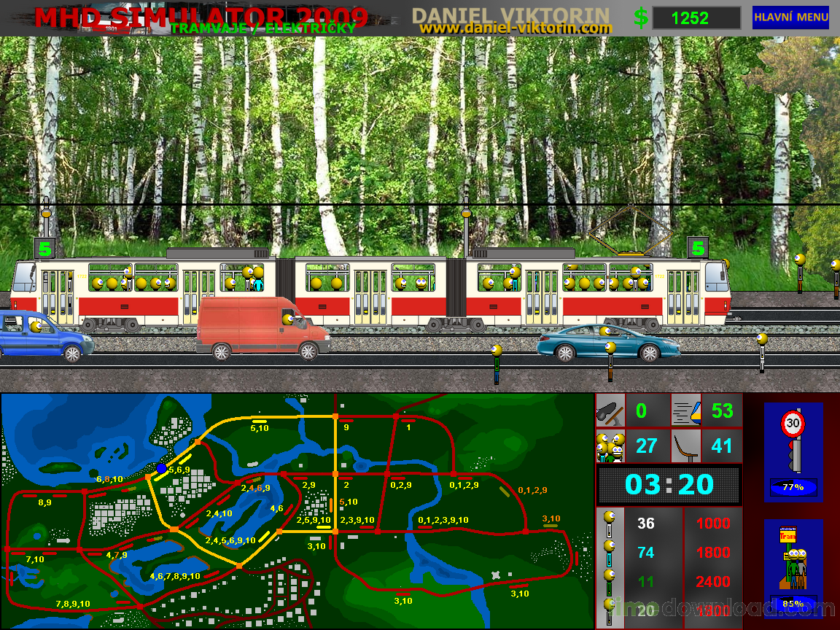840x630 pixels.
Task: Click map stop labeled 8,9
Action: 45,502
